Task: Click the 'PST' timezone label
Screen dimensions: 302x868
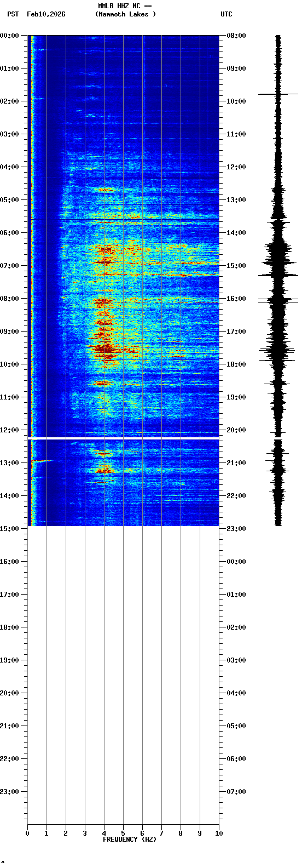Action: (13, 14)
